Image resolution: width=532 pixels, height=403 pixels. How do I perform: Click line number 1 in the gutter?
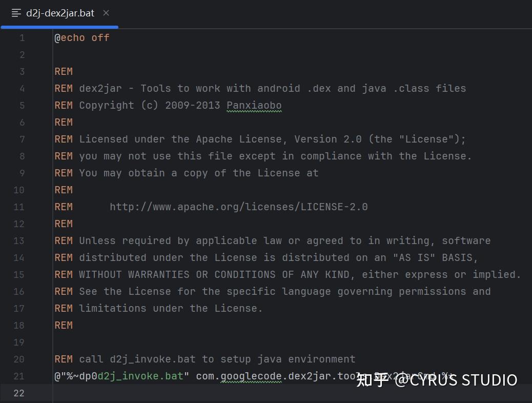click(22, 37)
